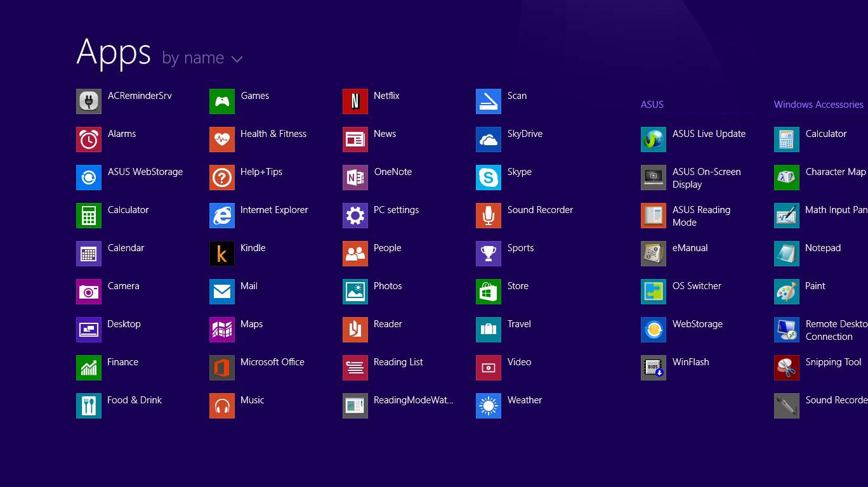Launch the Photos app icon
The width and height of the screenshot is (868, 487).
tap(355, 292)
